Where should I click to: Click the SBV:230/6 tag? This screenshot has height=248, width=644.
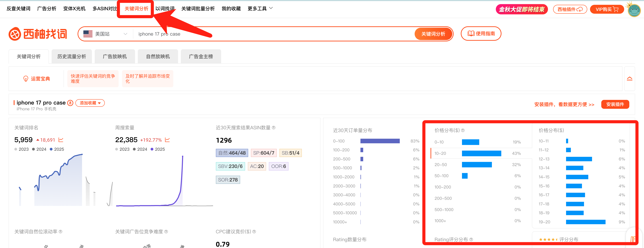tap(230, 166)
